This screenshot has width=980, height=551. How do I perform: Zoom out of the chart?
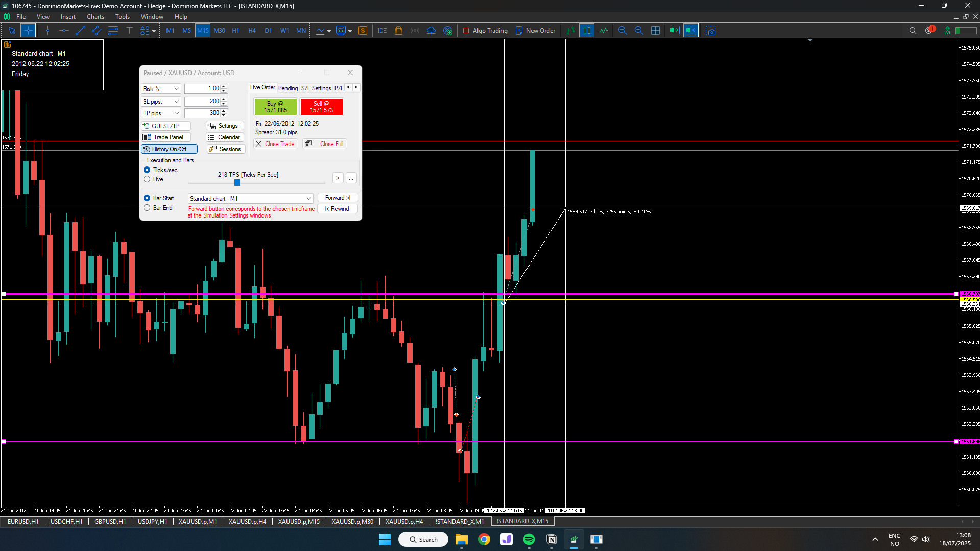click(639, 31)
